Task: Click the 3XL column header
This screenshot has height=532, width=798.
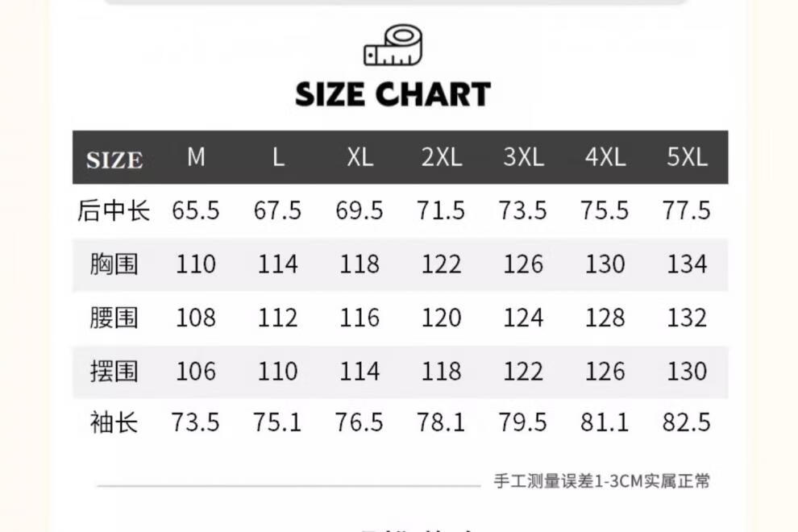Action: coord(523,157)
